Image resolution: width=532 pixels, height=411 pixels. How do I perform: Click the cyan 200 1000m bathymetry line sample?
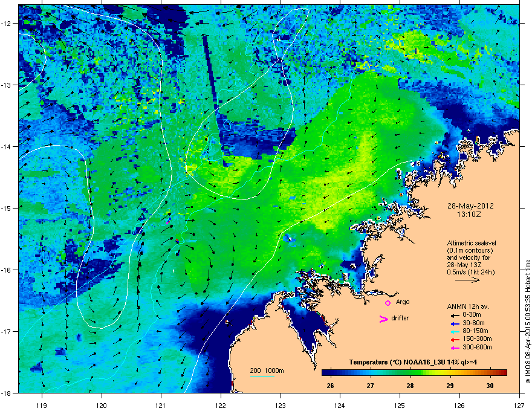click(x=262, y=376)
